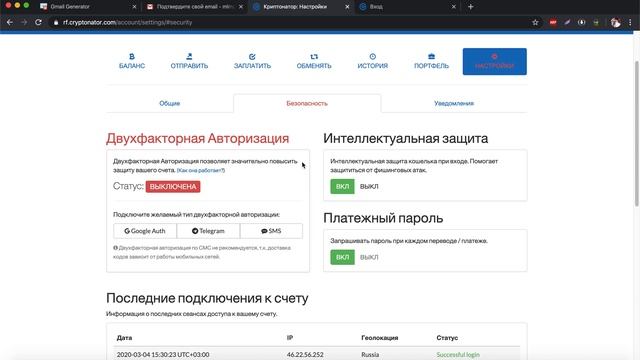
Task: Select the Настройки button
Action: click(494, 62)
